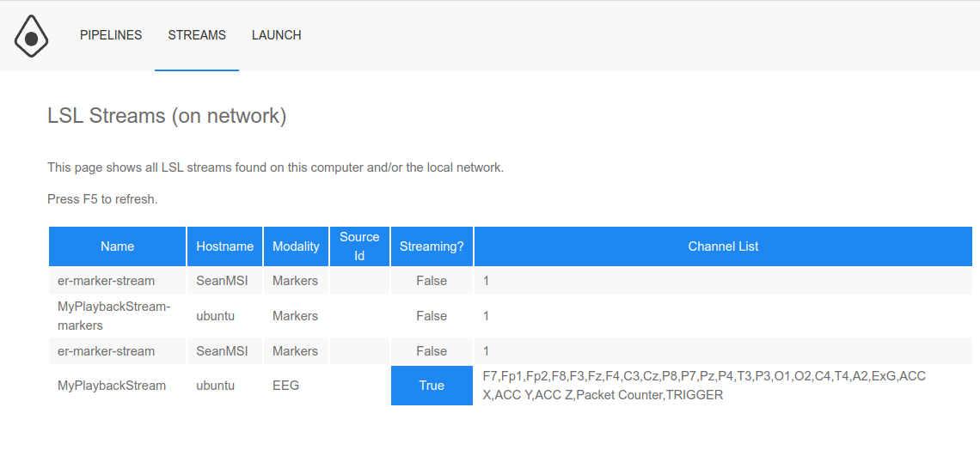Click the Name column header
Screen dimensions: 980x456
pos(117,246)
